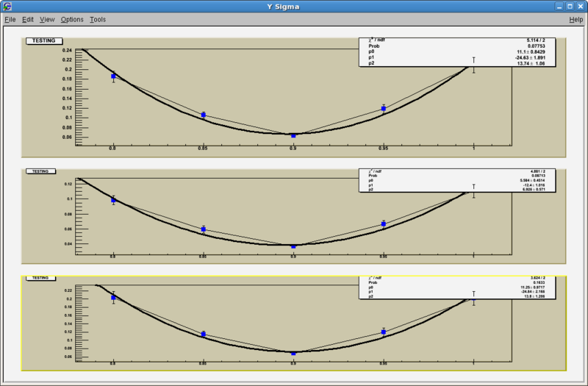Click Prob value 0.1633 in bottom stats box

539,282
